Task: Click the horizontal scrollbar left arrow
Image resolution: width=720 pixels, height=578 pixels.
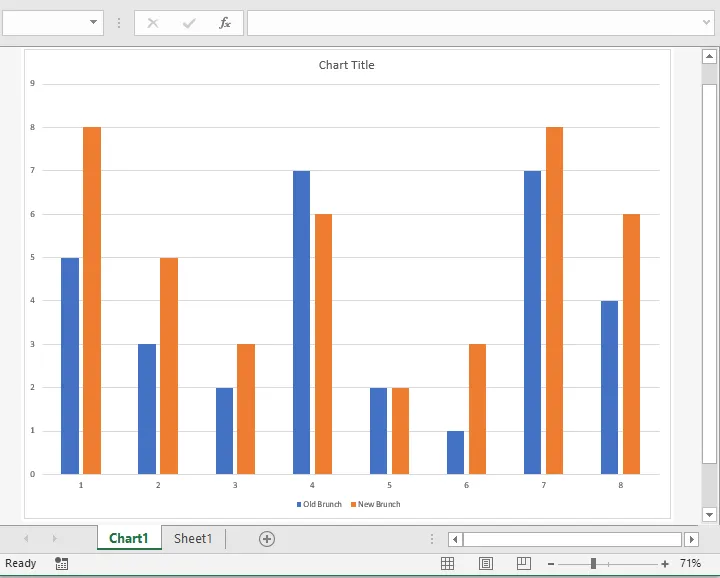Action: (455, 539)
